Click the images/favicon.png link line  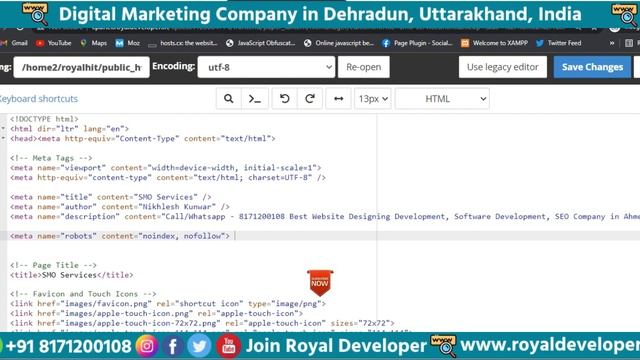[168, 304]
